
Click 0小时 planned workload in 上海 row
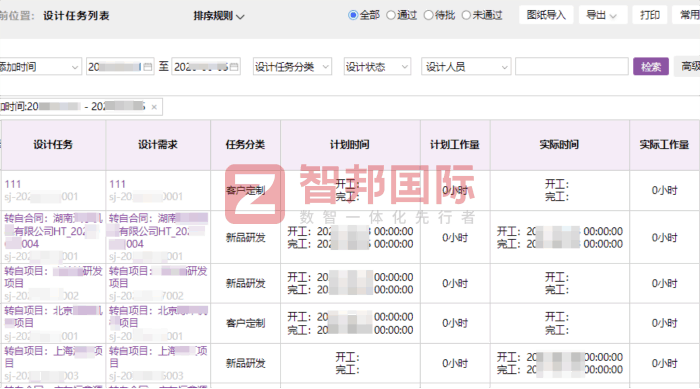455,364
